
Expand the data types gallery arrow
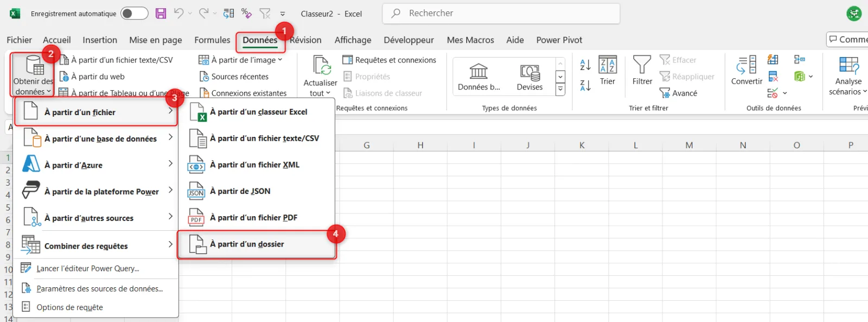[560, 89]
